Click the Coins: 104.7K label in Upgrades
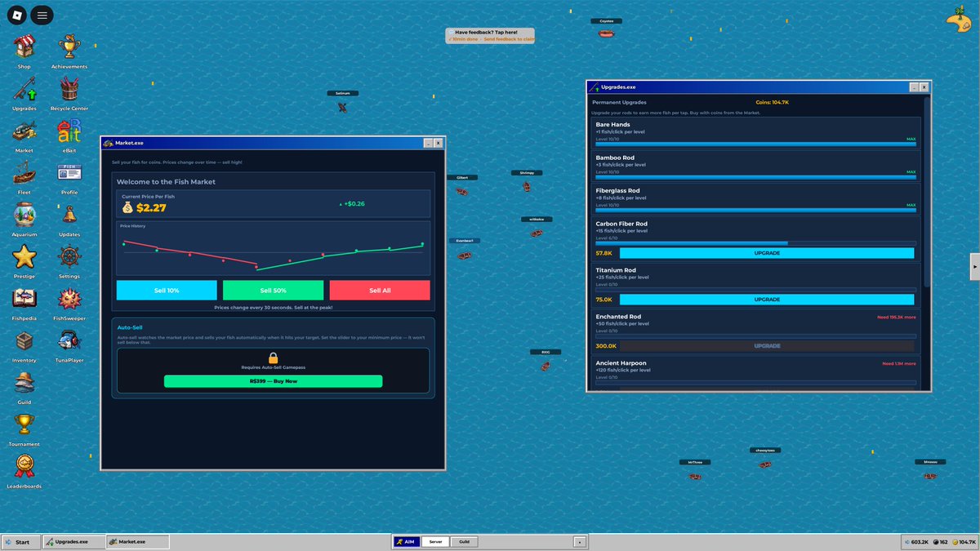The height and width of the screenshot is (551, 980). coord(773,102)
